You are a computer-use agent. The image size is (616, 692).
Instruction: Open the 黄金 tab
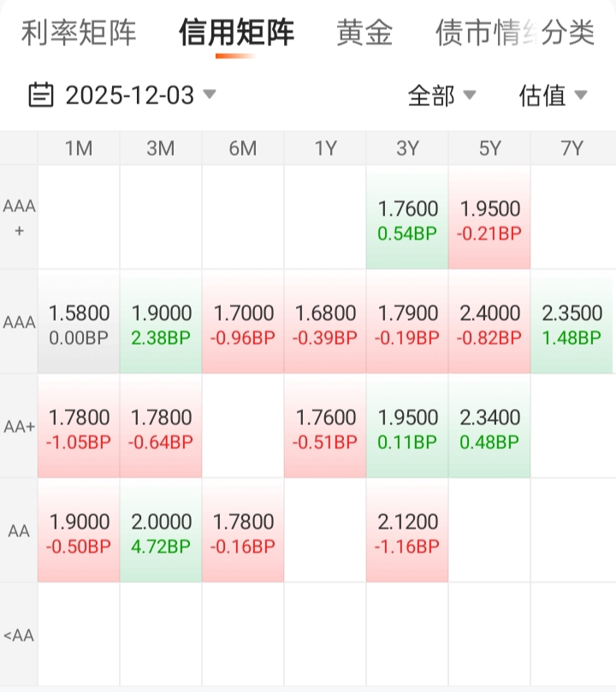pyautogui.click(x=364, y=33)
